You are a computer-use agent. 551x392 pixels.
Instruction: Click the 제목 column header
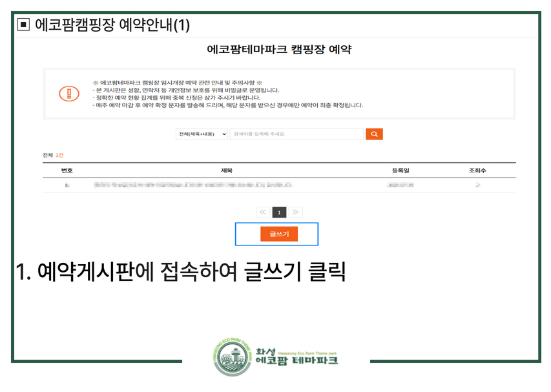[227, 170]
